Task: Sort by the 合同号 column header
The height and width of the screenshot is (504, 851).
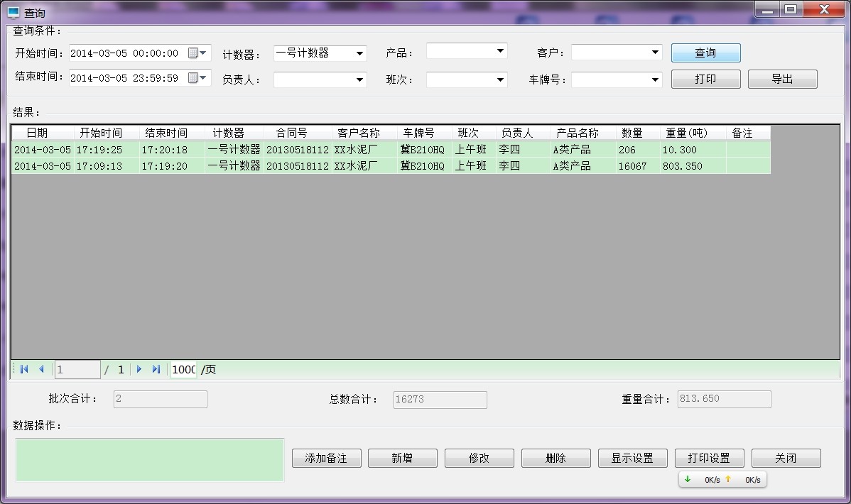Action: point(298,133)
